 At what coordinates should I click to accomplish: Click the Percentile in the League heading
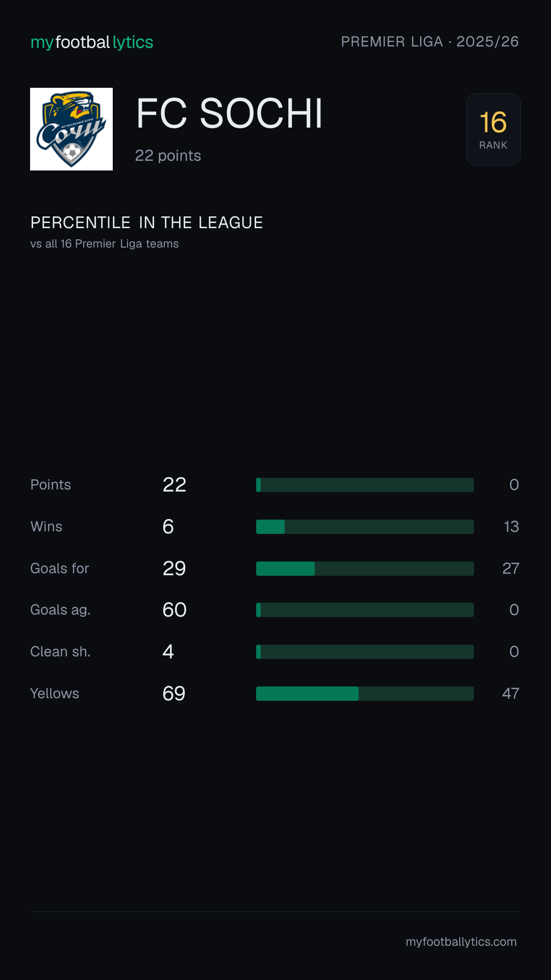coord(147,223)
